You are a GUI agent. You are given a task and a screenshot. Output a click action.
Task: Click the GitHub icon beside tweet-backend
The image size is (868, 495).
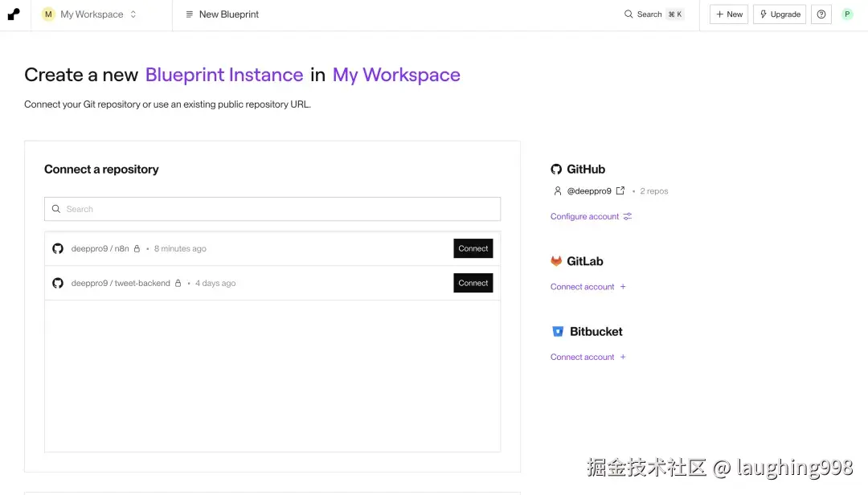click(x=58, y=283)
